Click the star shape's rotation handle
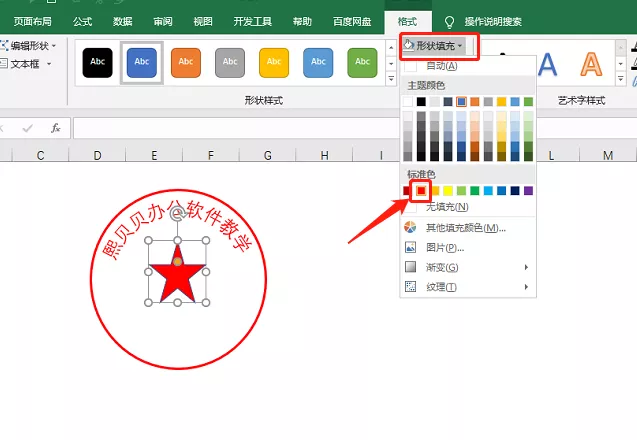Image resolution: width=637 pixels, height=440 pixels. point(177,214)
